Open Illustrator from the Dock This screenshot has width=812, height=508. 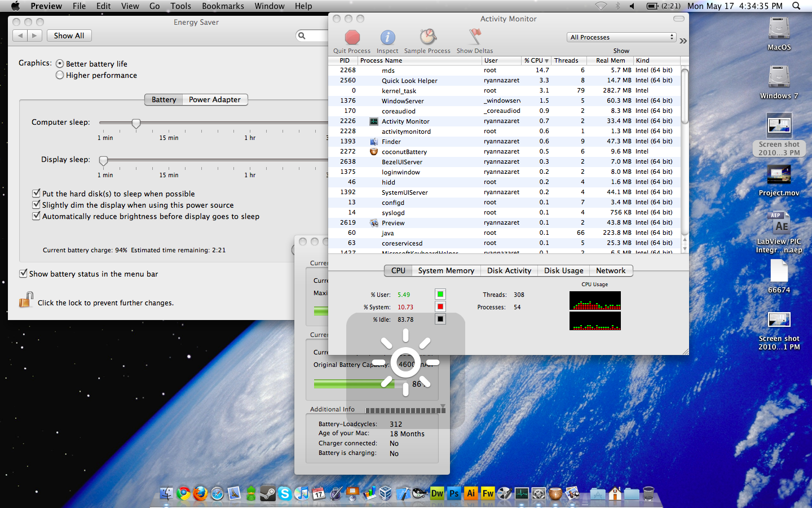pyautogui.click(x=471, y=493)
